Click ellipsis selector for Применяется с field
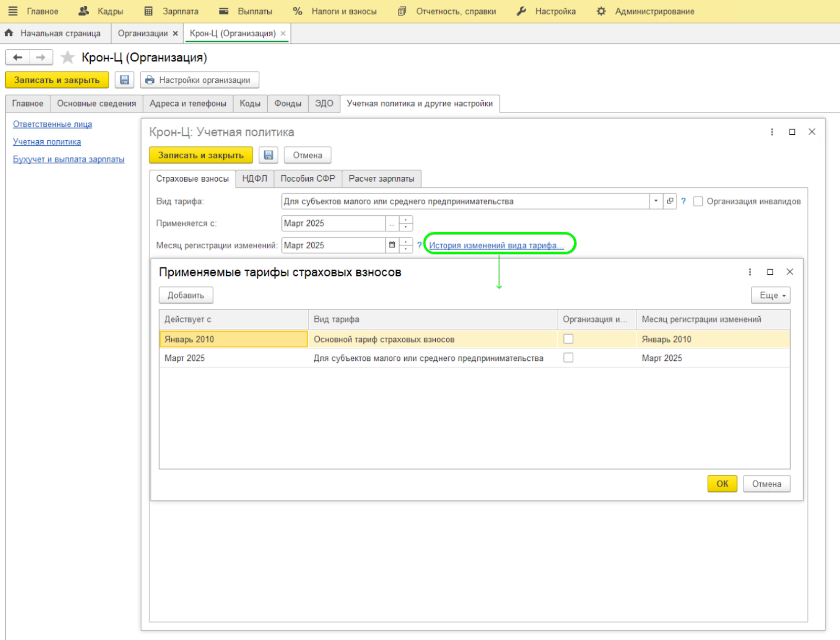The width and height of the screenshot is (840, 640). (392, 223)
